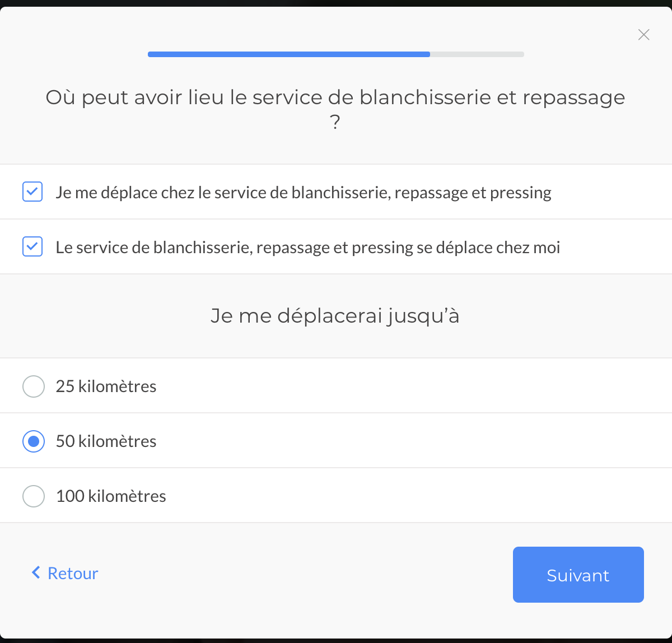
Task: Select the 100 kilomètres radio button
Action: click(34, 496)
